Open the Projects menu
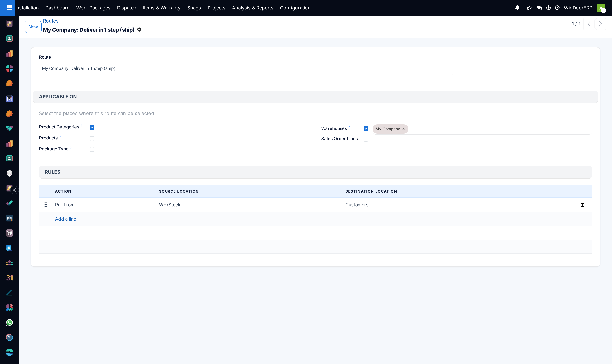This screenshot has height=364, width=612. 217,8
